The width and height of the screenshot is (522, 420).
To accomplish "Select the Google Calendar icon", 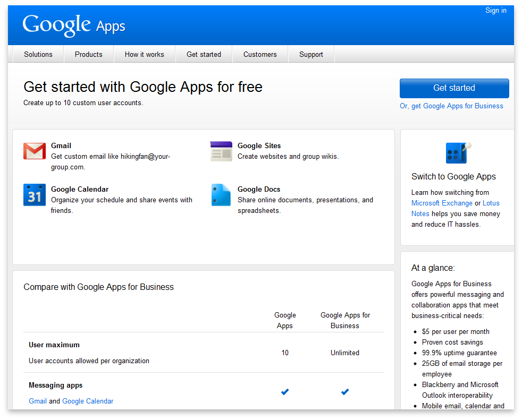I will pyautogui.click(x=34, y=195).
